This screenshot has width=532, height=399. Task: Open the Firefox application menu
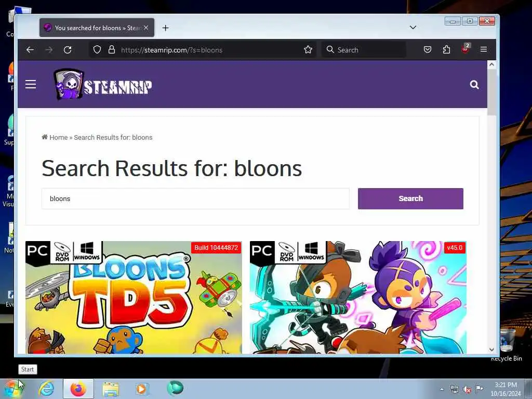pyautogui.click(x=484, y=49)
